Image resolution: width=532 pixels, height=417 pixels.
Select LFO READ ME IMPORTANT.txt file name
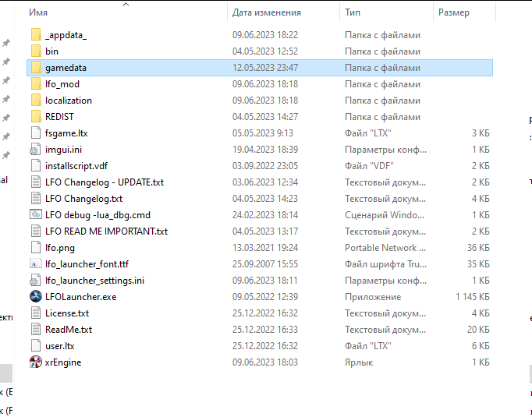[x=107, y=231]
